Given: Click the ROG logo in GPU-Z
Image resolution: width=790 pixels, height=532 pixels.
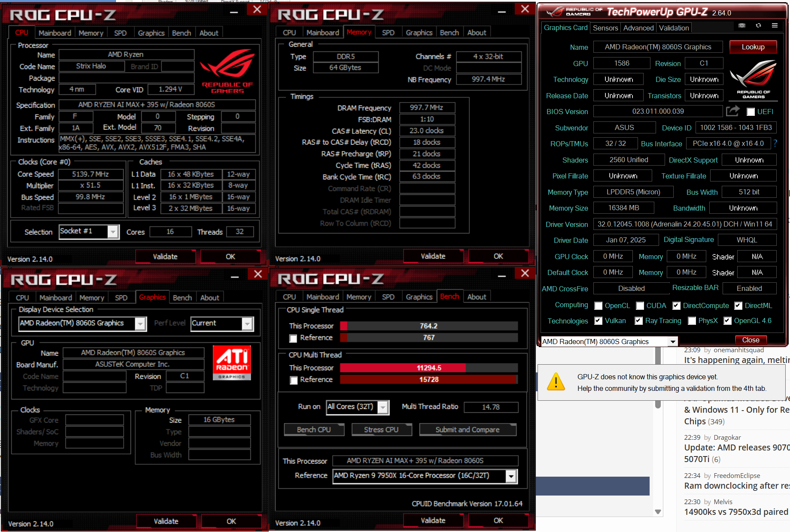Looking at the screenshot, I should pyautogui.click(x=754, y=80).
